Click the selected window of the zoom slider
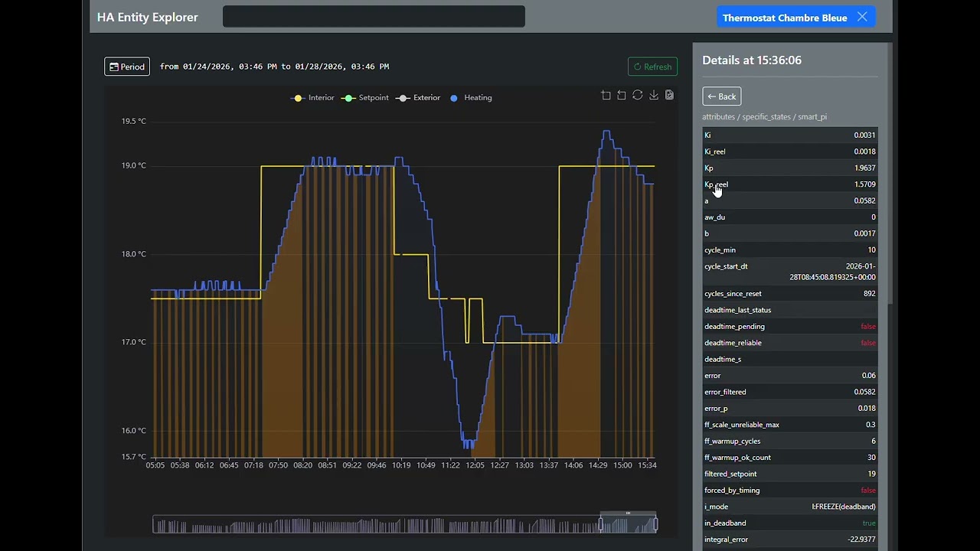The width and height of the screenshot is (980, 551). (628, 524)
